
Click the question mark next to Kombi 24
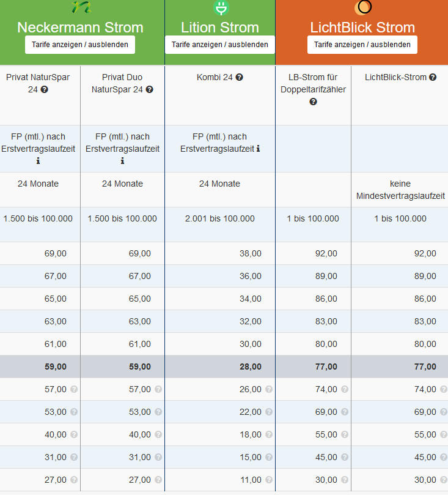(x=240, y=78)
